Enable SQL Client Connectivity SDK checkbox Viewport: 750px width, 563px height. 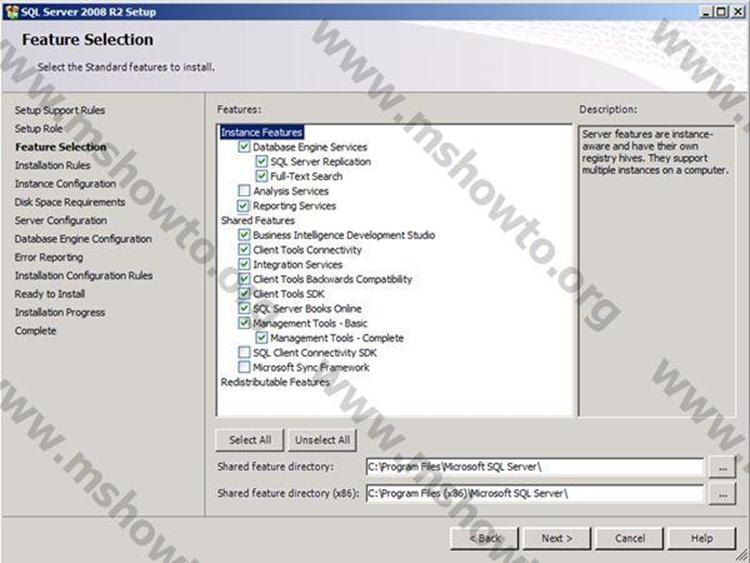244,353
